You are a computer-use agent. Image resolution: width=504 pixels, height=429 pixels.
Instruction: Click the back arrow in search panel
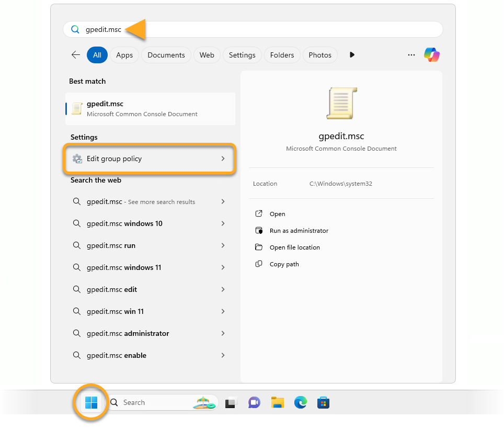click(76, 55)
